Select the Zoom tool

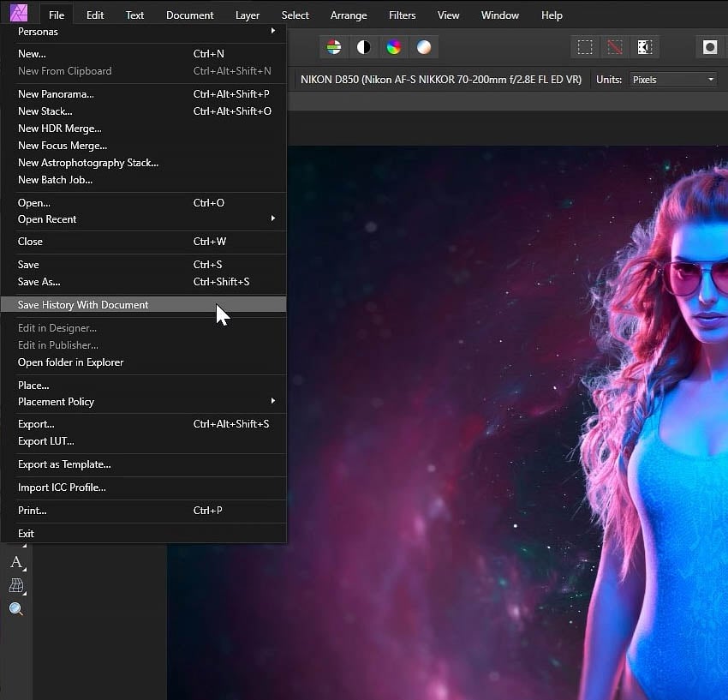point(17,609)
